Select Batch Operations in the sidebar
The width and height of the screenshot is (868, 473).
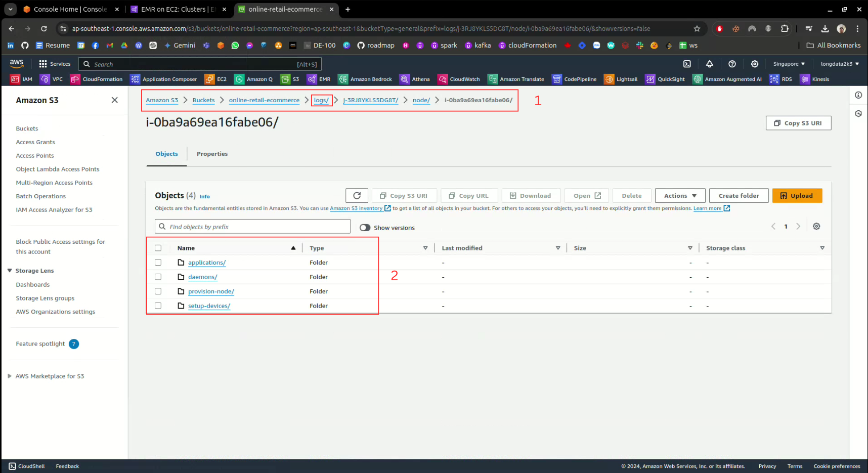pos(40,196)
